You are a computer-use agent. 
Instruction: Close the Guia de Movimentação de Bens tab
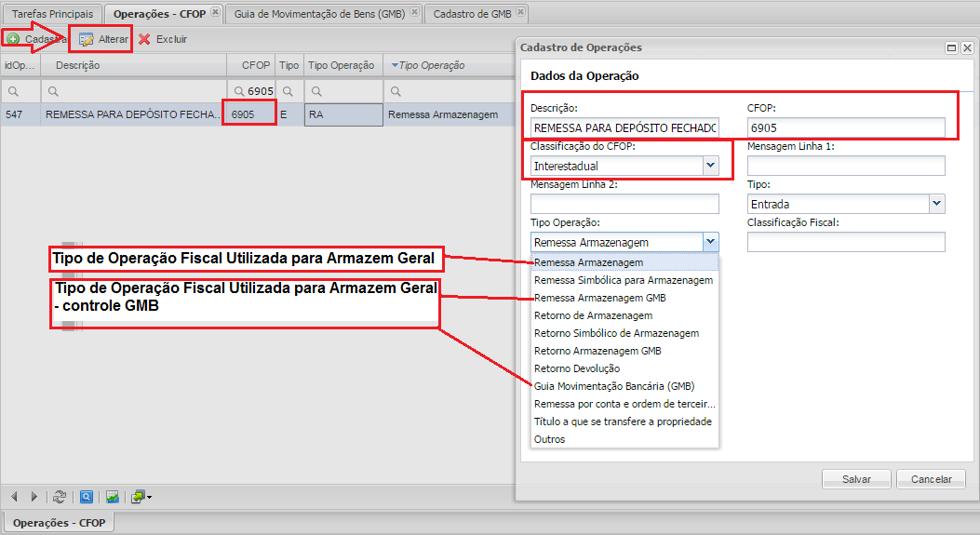point(414,12)
